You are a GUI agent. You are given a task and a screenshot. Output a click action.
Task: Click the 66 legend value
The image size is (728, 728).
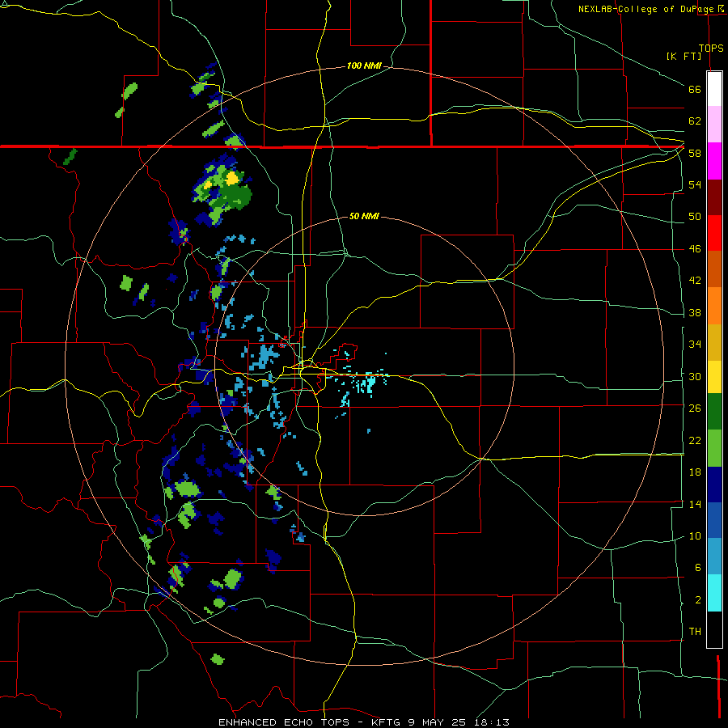[695, 89]
